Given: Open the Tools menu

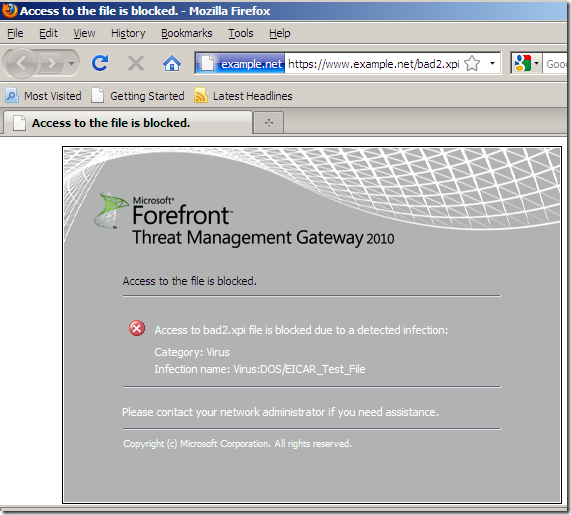Looking at the screenshot, I should (241, 33).
